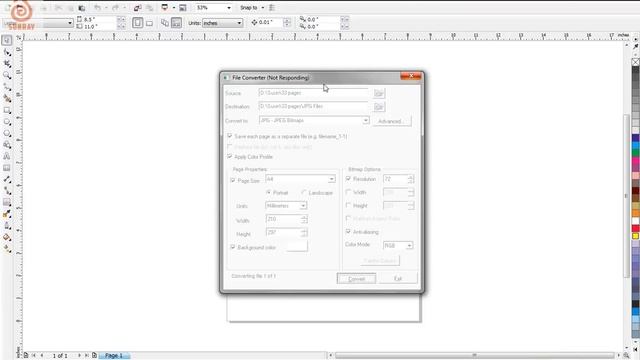Select the Ellipse tool

click(x=7, y=122)
